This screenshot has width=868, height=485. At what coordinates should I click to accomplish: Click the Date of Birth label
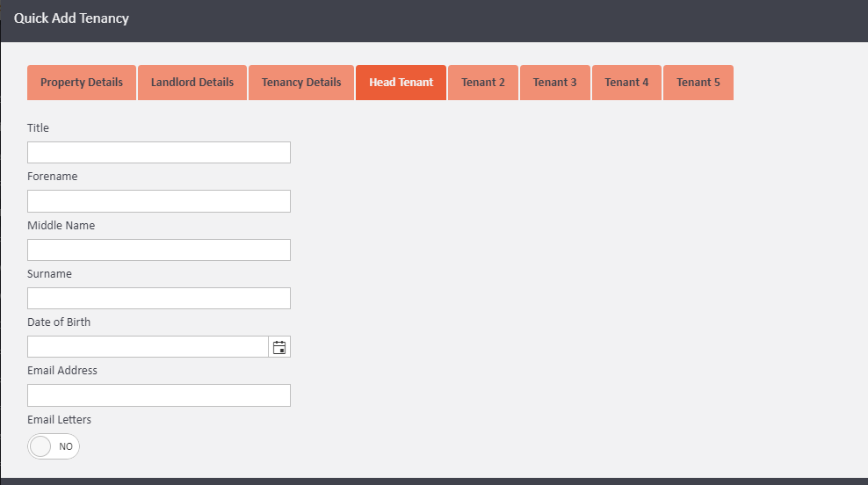click(59, 322)
